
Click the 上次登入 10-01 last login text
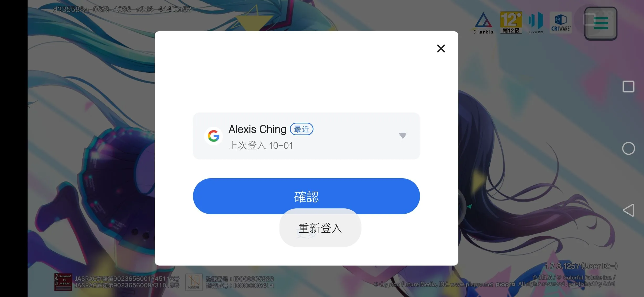[261, 145]
